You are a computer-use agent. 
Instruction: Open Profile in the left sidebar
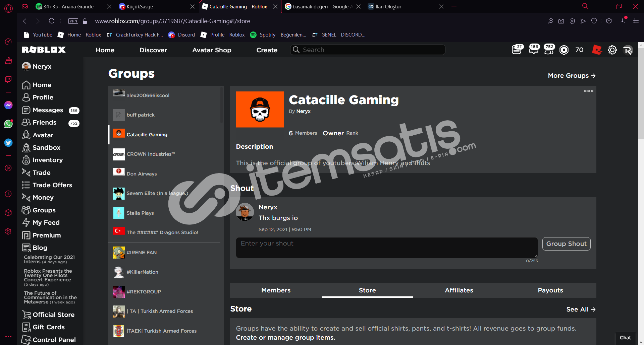(38, 97)
